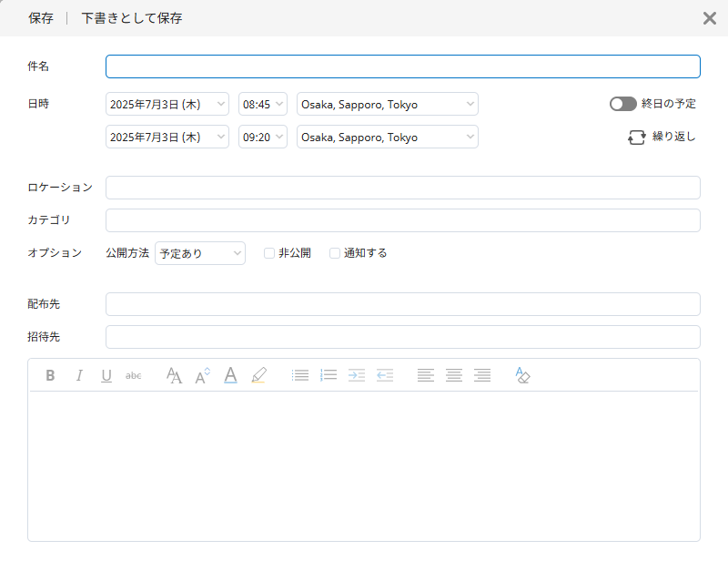Screen dimensions: 728x571
Task: Open the 09:20 end time dropdown
Action: (x=263, y=138)
